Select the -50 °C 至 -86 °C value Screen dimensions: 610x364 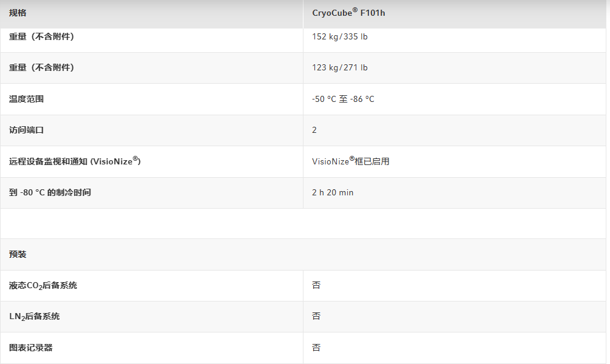click(x=343, y=99)
